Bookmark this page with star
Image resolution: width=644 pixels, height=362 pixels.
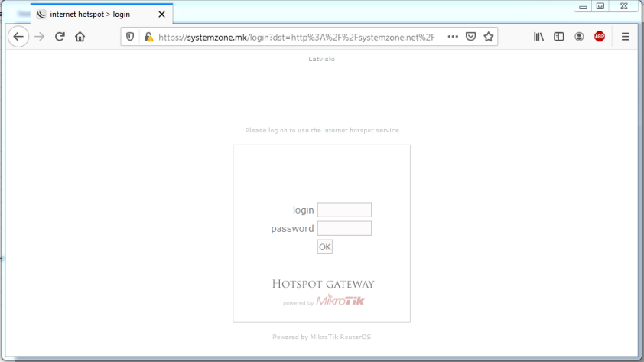(488, 37)
